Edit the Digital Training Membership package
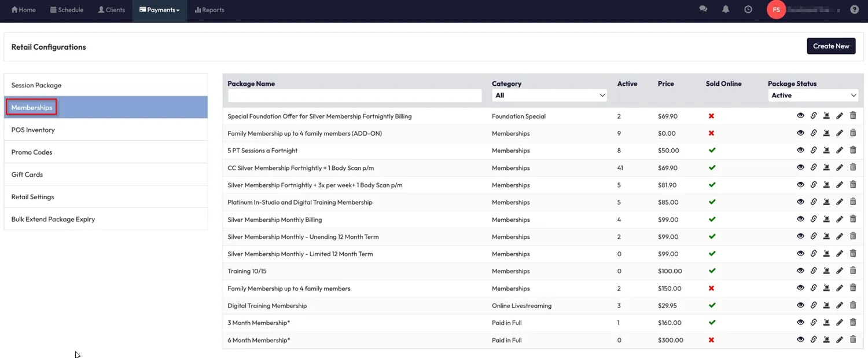 pyautogui.click(x=840, y=305)
